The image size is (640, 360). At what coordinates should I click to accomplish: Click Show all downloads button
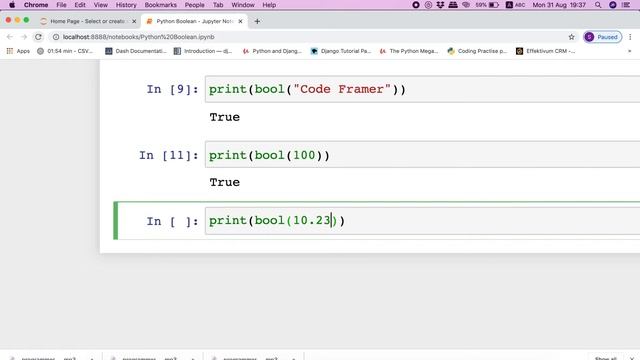click(605, 358)
